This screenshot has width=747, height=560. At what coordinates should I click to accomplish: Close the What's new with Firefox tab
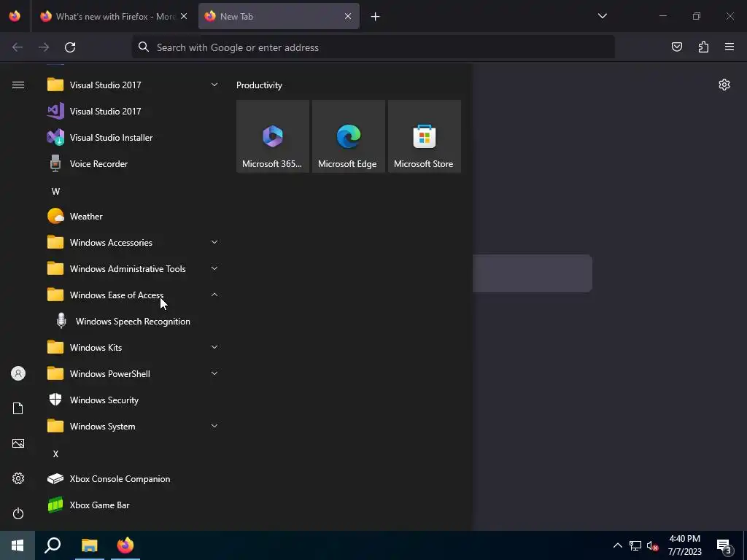(x=184, y=16)
